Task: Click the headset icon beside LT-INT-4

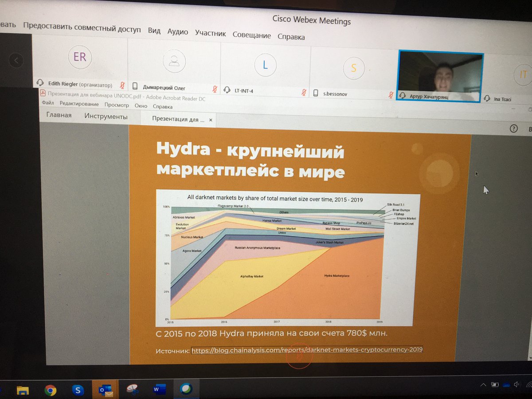Action: (228, 90)
